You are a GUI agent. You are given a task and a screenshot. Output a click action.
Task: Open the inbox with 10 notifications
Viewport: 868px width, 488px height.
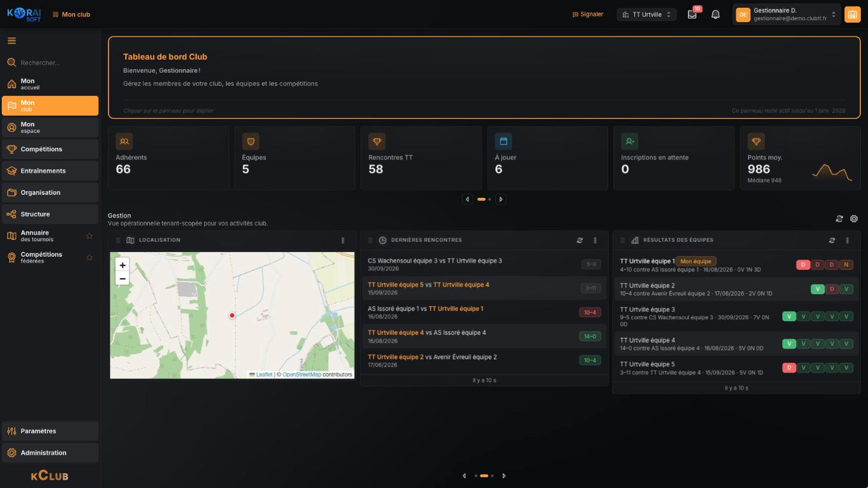tap(692, 14)
